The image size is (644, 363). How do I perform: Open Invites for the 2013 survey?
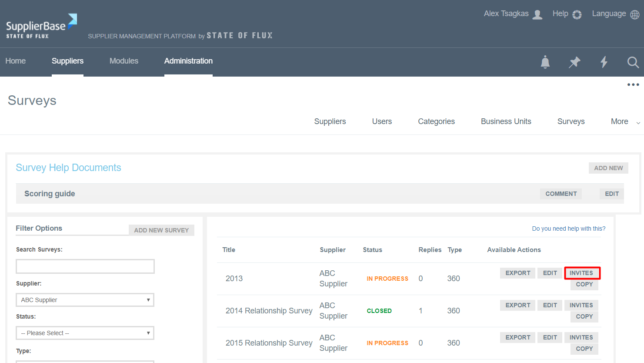[x=581, y=273]
